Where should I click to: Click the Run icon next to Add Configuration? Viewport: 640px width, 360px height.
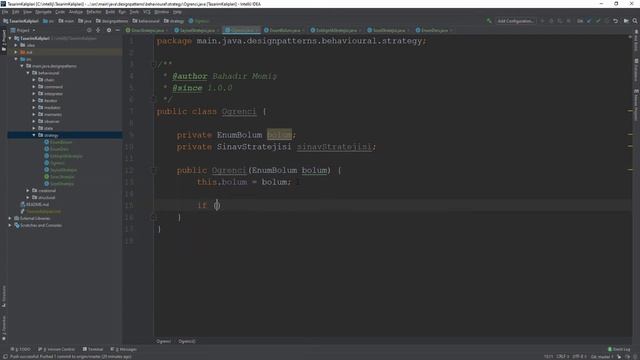click(542, 21)
